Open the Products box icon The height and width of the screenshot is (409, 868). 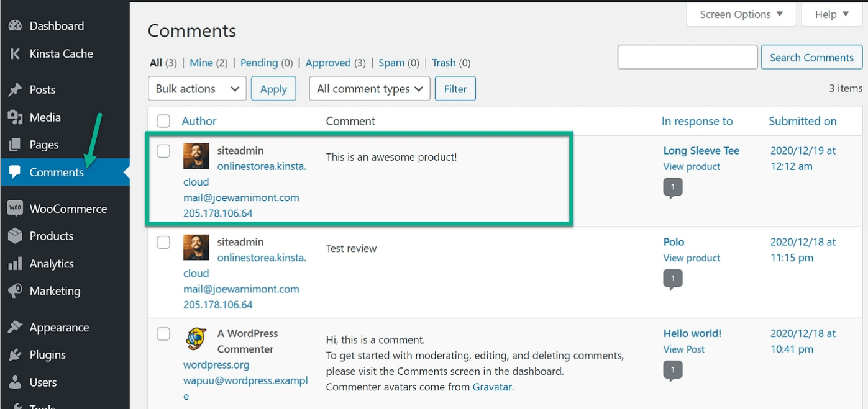(x=15, y=236)
